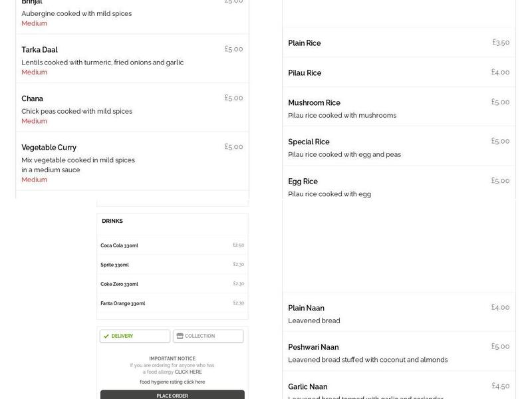Open the food allergy CLICK HERE link

[188, 372]
